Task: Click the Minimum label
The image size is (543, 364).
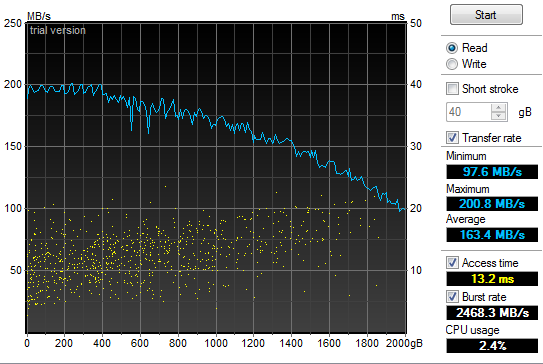Action: point(466,156)
